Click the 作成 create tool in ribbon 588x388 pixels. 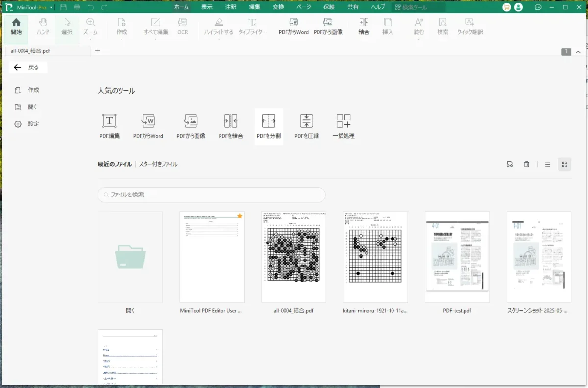click(122, 27)
